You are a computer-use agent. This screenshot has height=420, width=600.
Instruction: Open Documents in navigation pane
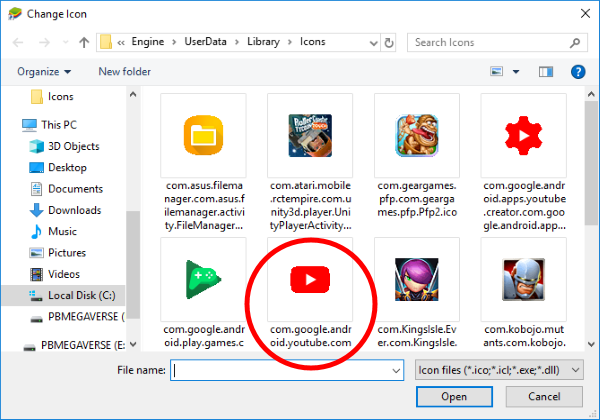[66, 189]
